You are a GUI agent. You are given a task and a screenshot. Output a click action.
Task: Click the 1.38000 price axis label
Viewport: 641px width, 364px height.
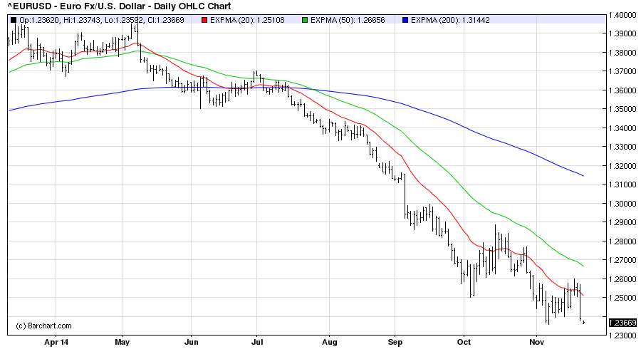[x=622, y=52]
